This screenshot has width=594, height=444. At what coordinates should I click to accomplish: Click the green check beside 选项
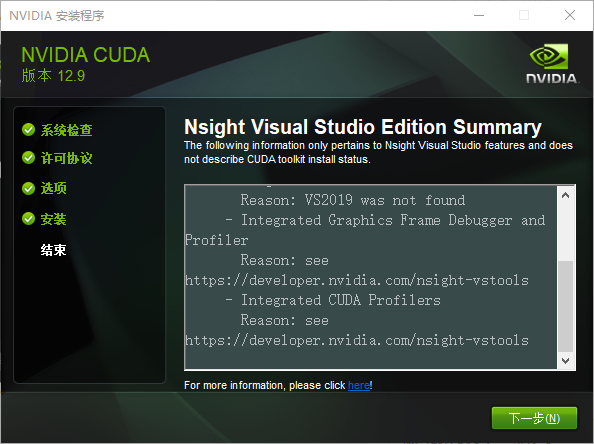pyautogui.click(x=28, y=188)
